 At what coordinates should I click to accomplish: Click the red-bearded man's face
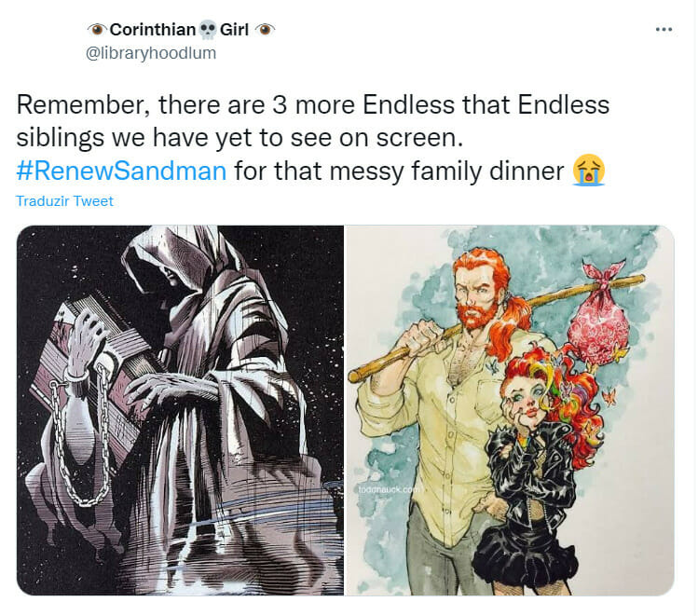pyautogui.click(x=479, y=294)
